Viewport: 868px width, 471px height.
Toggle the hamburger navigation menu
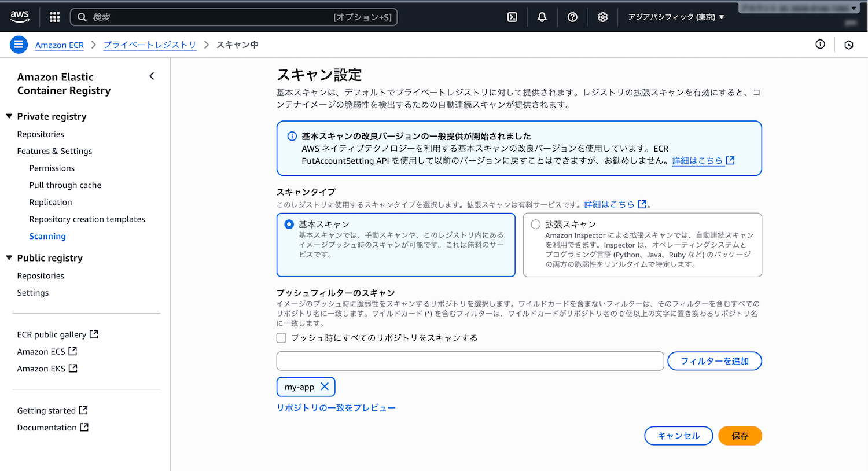tap(19, 45)
